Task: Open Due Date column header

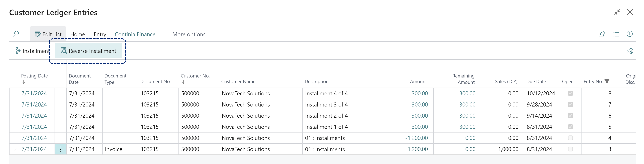Action: [536, 81]
